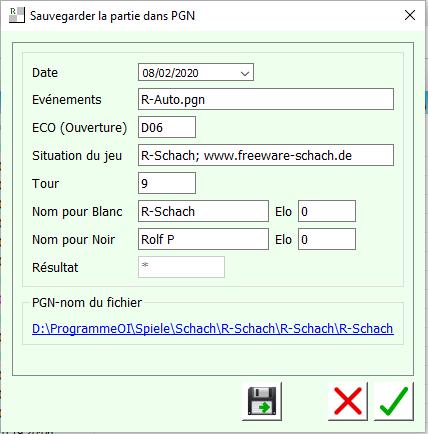This screenshot has width=428, height=434.
Task: Edit the Nom pour Noir field
Action: point(203,239)
